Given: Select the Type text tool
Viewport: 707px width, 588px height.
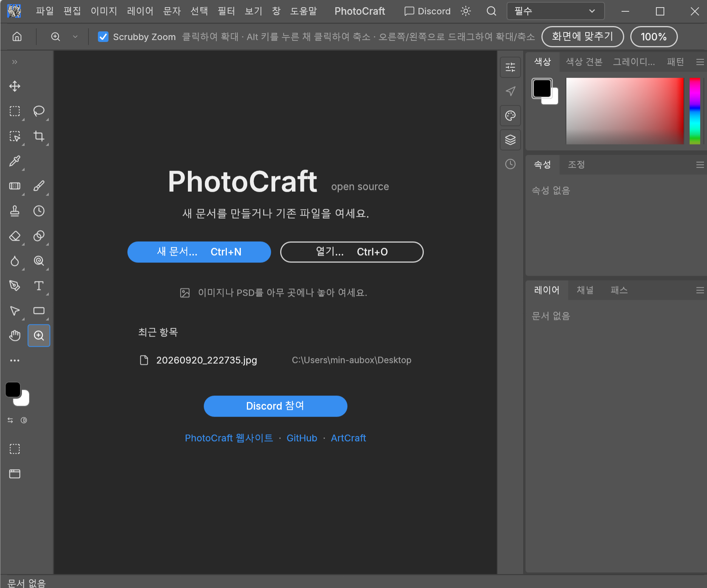Looking at the screenshot, I should [x=39, y=286].
